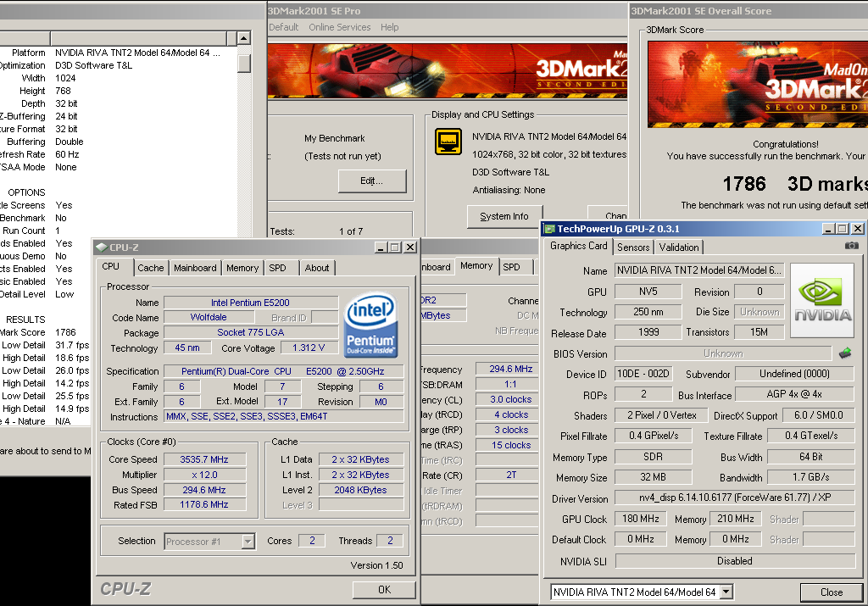Click the Rated FSB 1178.6 MHz value
Image resolution: width=868 pixels, height=606 pixels.
[204, 505]
